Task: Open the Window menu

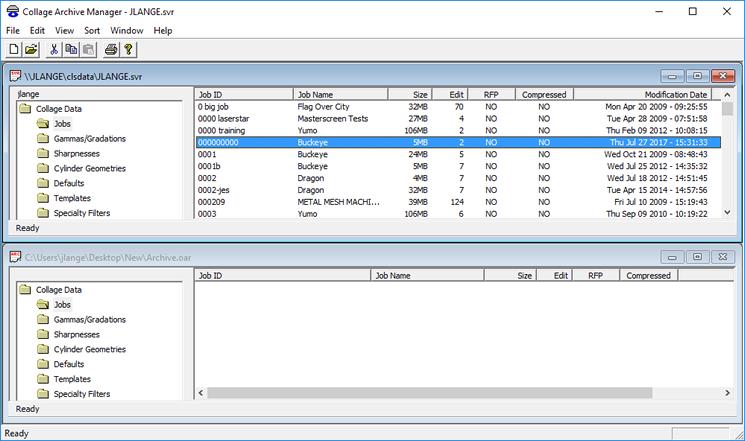Action: click(127, 30)
